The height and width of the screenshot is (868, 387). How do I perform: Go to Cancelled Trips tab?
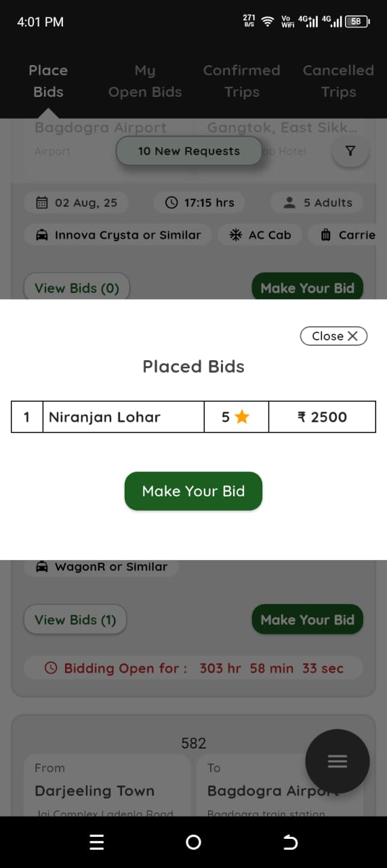coord(338,81)
